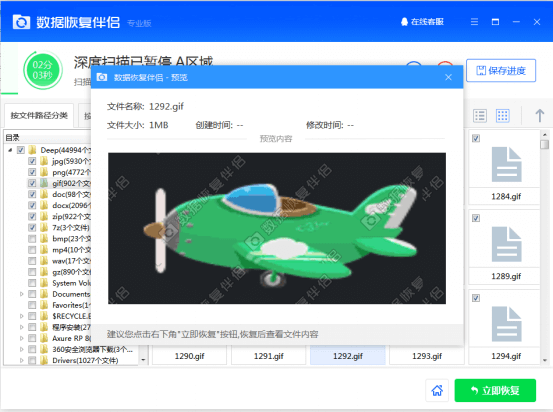Close the 1292.gif preview dialog
This screenshot has width=553, height=412.
coord(448,77)
